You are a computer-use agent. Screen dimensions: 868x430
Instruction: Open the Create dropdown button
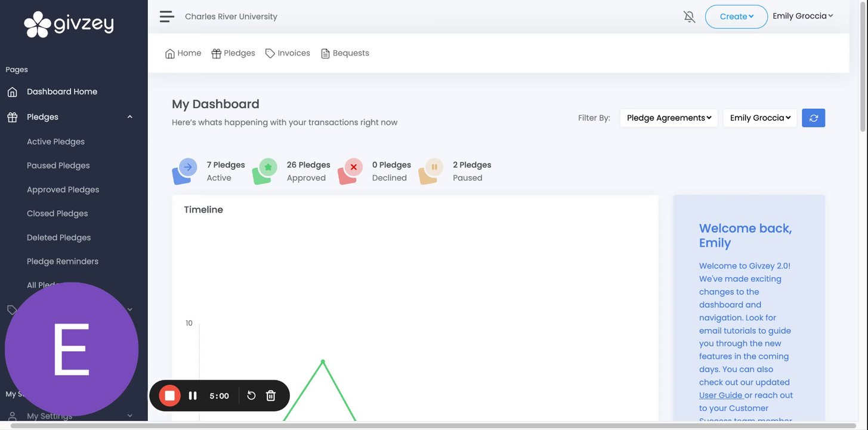736,17
